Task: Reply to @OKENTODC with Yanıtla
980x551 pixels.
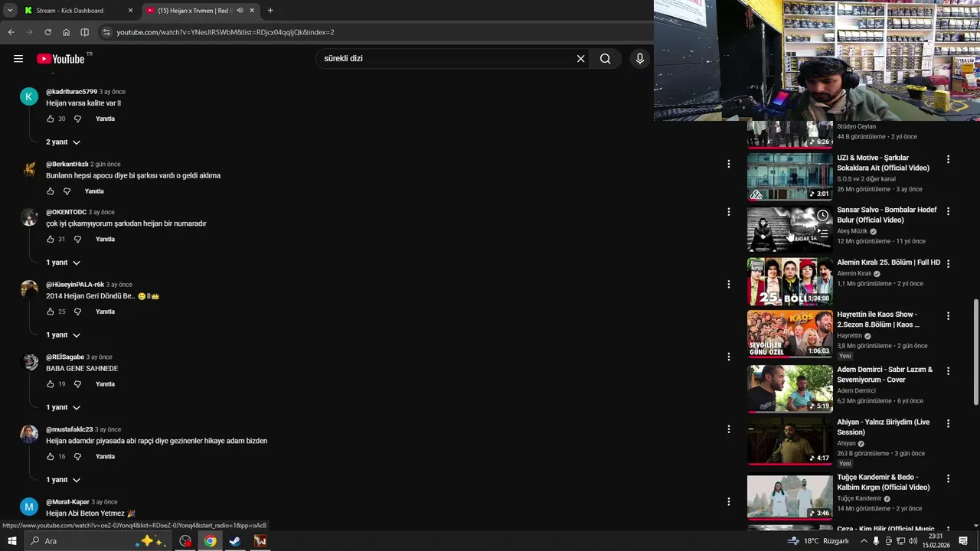Action: tap(105, 240)
